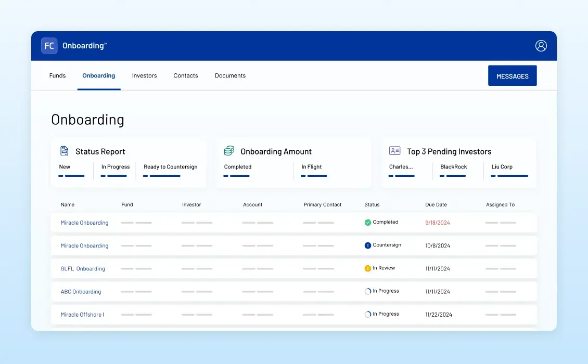This screenshot has height=364, width=588.
Task: Click the Status column header
Action: coord(372,205)
